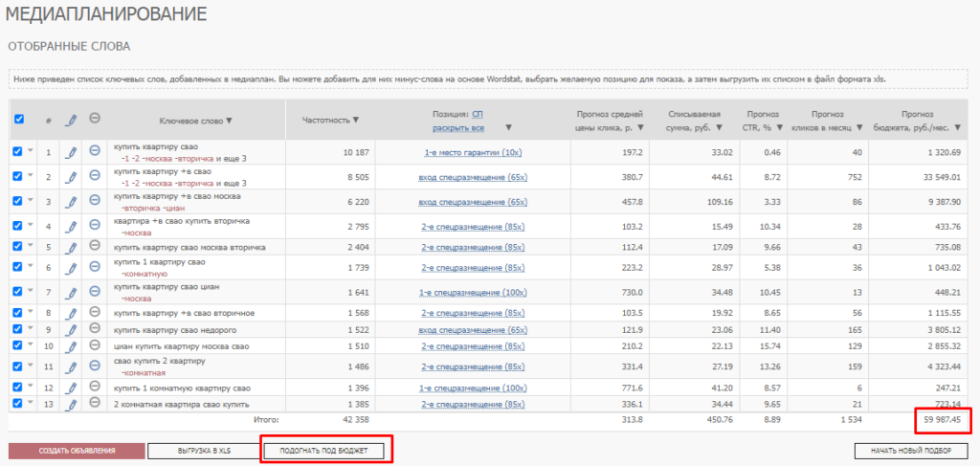980x466 pixels.
Task: Click the Создать объявления button
Action: [78, 451]
